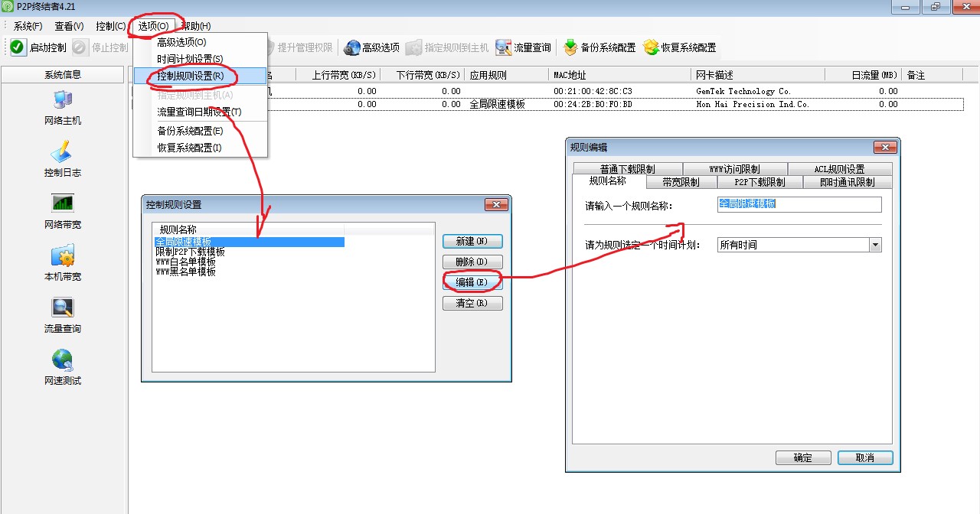Image resolution: width=980 pixels, height=514 pixels.
Task: Open 网络主机 in the sidebar
Action: 63,107
